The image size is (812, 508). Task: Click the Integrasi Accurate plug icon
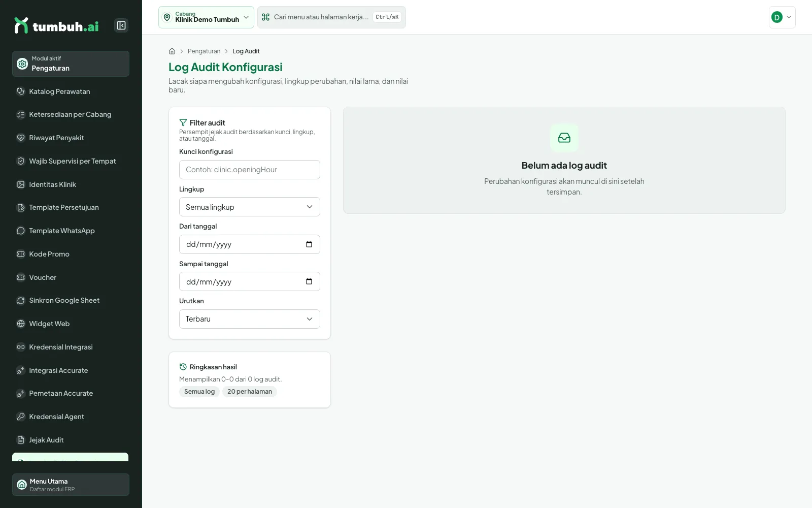pyautogui.click(x=21, y=370)
